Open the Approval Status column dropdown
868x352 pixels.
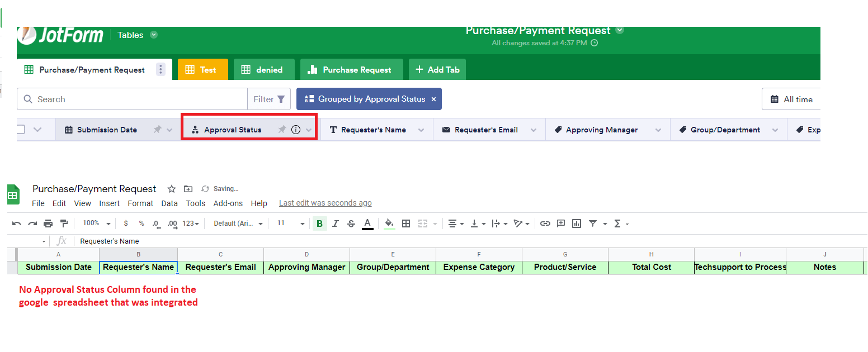click(308, 129)
